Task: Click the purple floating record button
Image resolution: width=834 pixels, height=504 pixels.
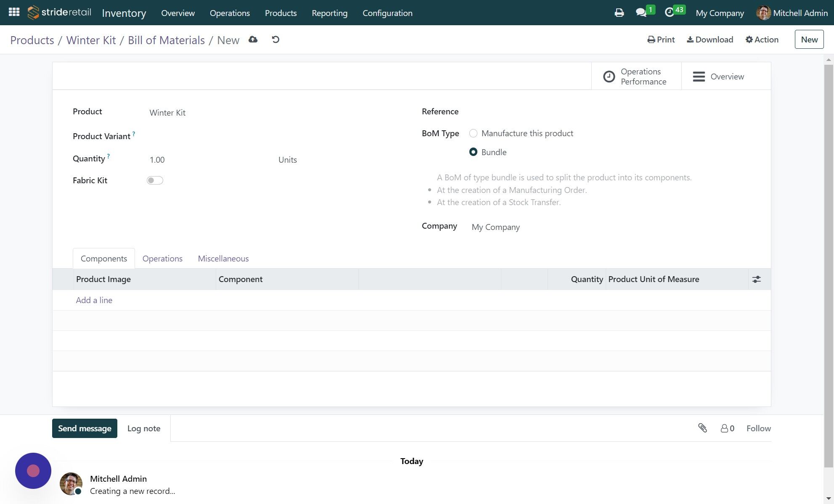Action: pos(33,471)
